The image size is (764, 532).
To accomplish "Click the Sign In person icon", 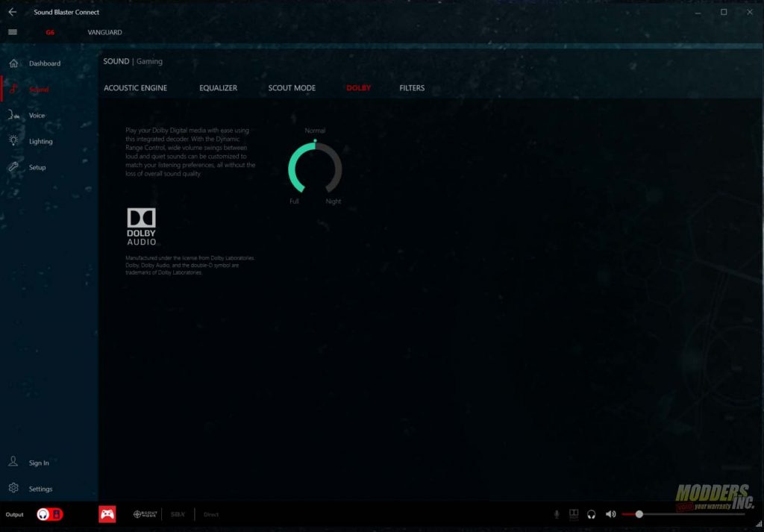I will [x=13, y=462].
